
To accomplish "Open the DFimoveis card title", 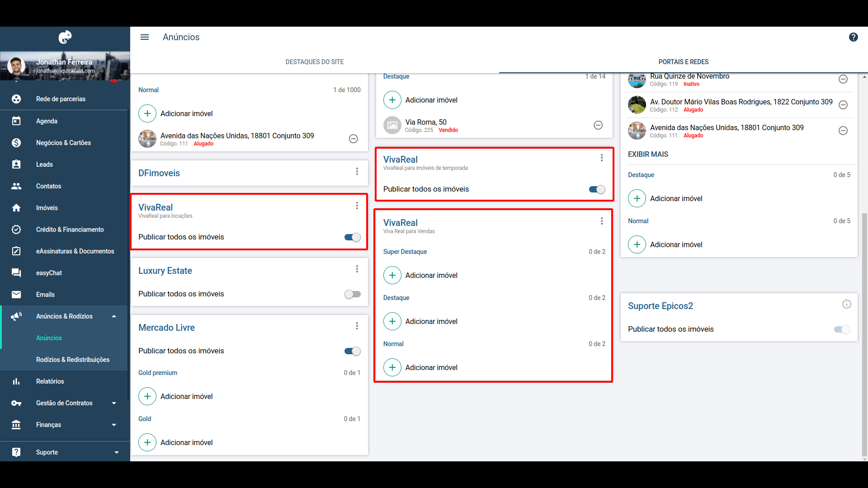I will 159,173.
